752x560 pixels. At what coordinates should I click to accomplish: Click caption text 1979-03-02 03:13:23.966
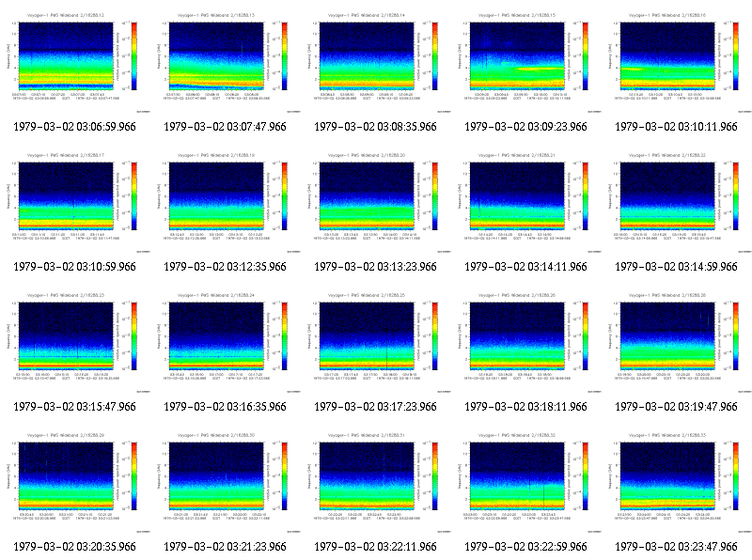[x=375, y=267]
